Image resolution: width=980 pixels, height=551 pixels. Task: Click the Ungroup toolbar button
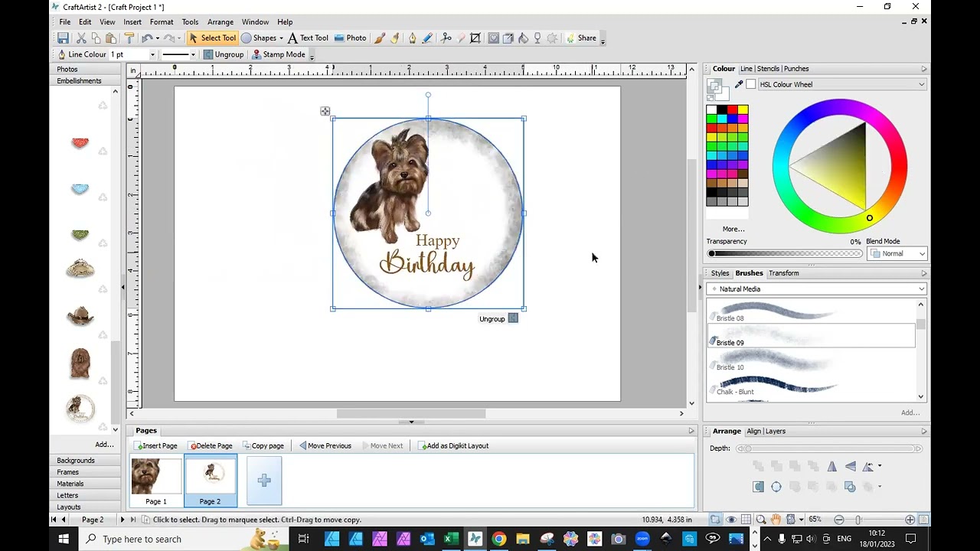[224, 54]
